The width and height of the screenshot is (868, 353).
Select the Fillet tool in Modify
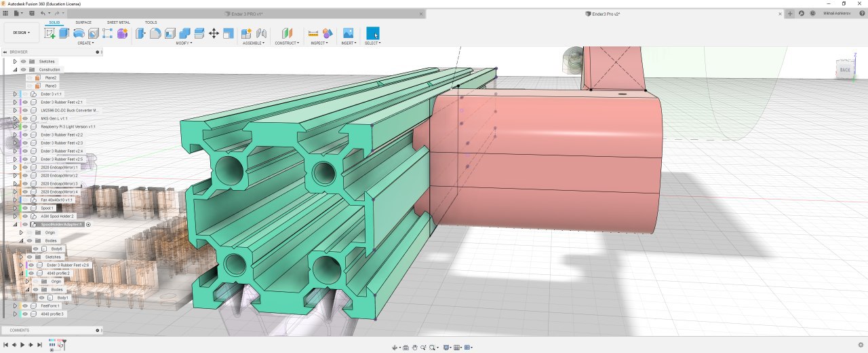click(x=155, y=33)
